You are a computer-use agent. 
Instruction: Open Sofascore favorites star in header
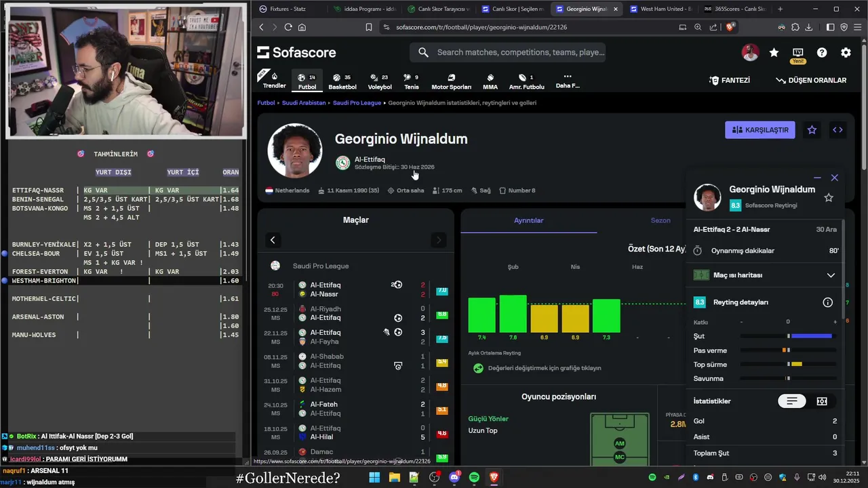(x=774, y=52)
